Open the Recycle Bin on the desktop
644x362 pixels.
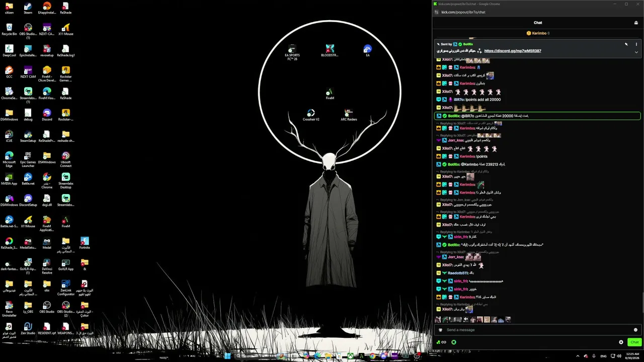pos(9,30)
